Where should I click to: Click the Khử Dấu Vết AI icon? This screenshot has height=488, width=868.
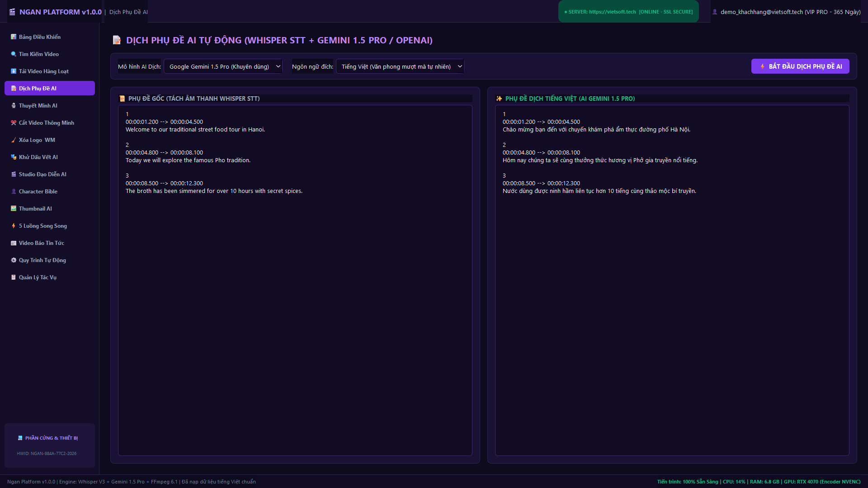point(14,157)
